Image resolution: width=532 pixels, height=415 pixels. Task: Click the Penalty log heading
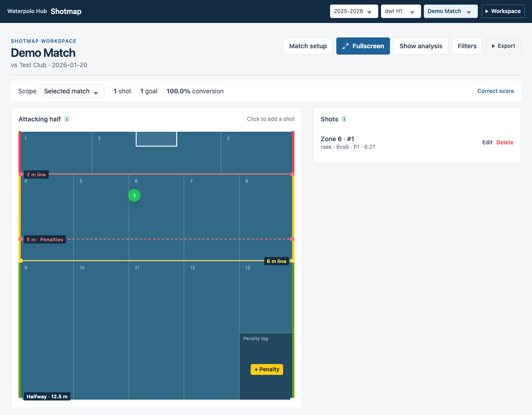click(256, 338)
